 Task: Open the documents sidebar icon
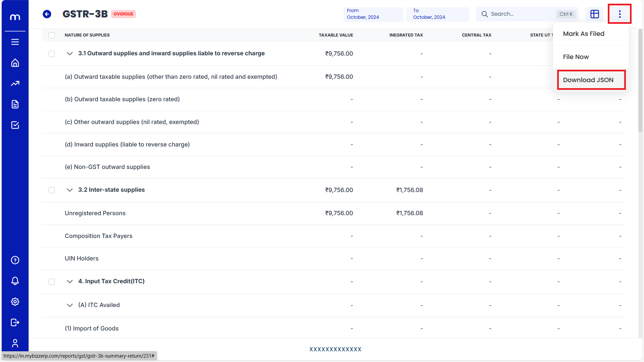coord(15,104)
